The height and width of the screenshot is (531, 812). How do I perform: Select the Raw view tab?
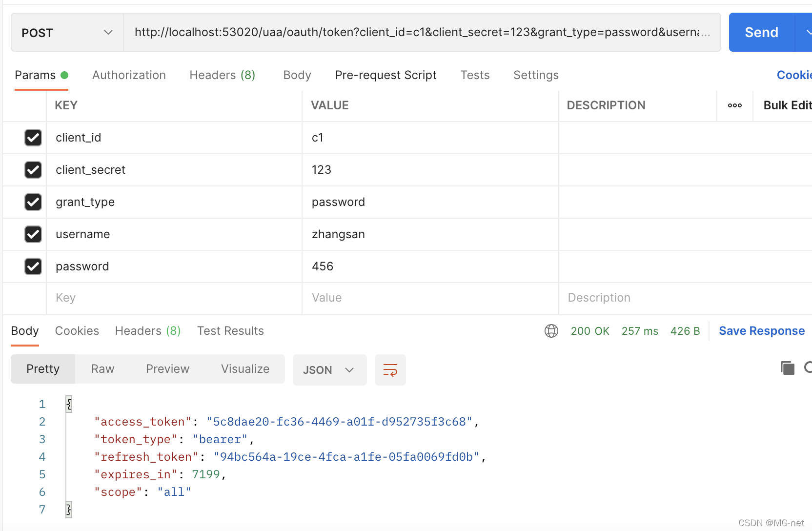102,369
